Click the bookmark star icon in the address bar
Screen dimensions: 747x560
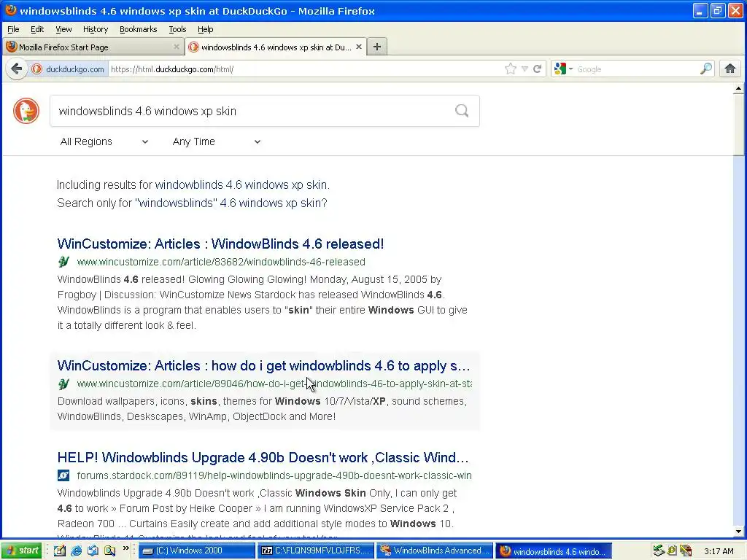(x=510, y=69)
